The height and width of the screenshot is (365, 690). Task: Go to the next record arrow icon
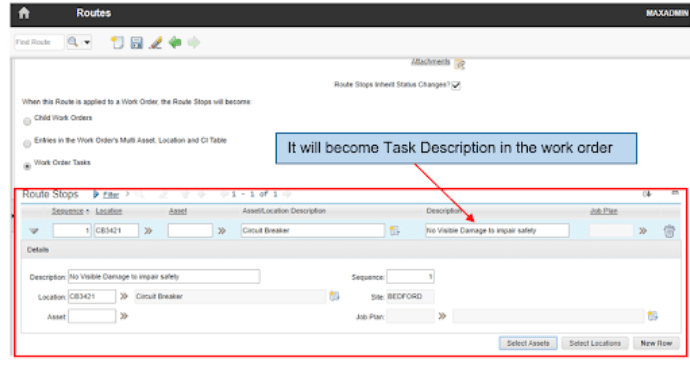[x=194, y=42]
